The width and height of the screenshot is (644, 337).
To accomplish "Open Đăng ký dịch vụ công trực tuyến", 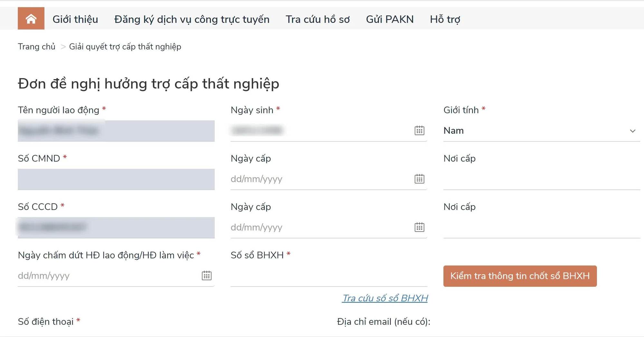I will (192, 19).
